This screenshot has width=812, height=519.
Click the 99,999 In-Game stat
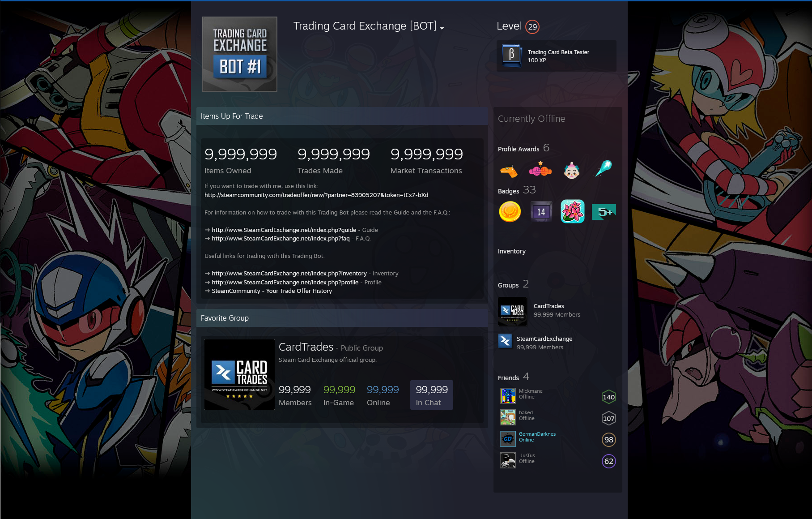(339, 395)
